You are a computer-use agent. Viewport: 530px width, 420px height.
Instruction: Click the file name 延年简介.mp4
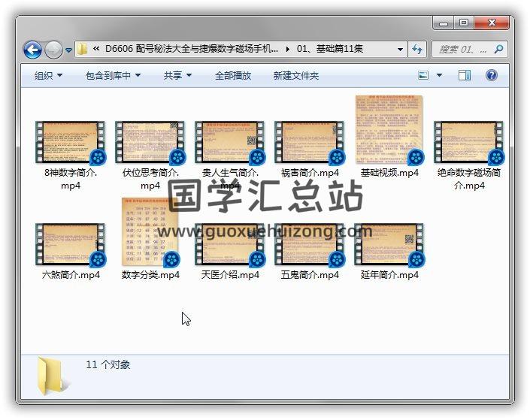coord(389,275)
